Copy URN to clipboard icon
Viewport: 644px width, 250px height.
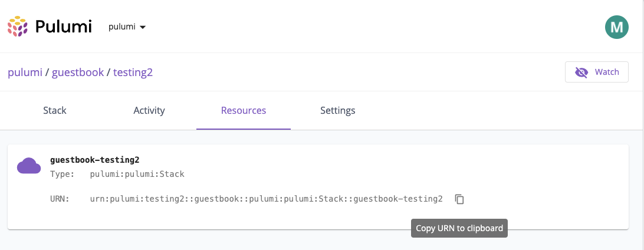coord(459,199)
